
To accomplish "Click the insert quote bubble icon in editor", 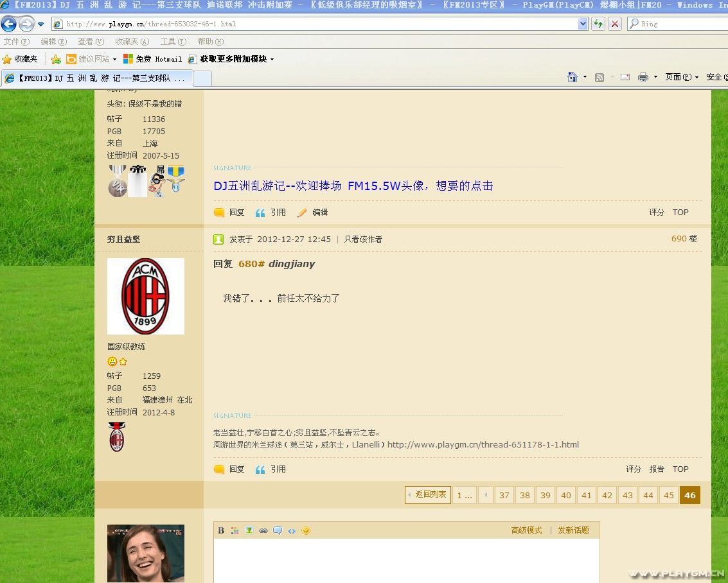I will [278, 530].
